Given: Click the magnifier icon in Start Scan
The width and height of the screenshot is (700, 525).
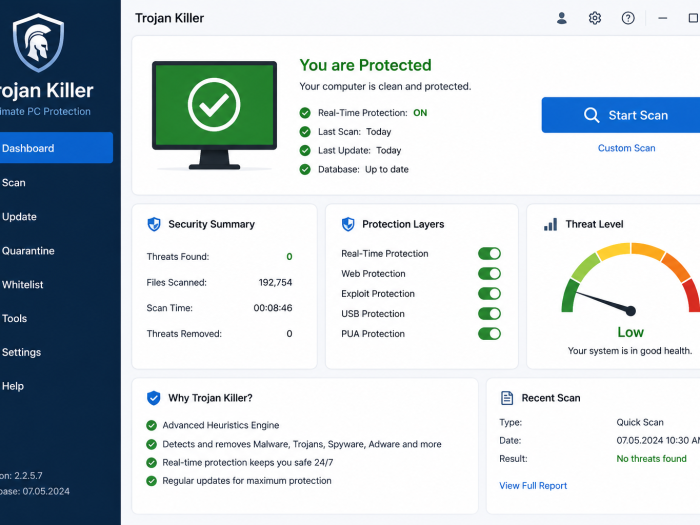Looking at the screenshot, I should 592,115.
